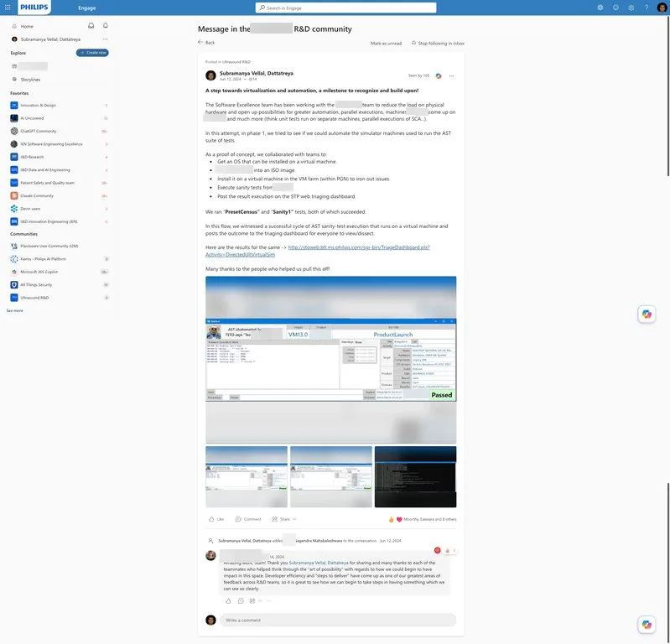This screenshot has height=644, width=670.
Task: Open I&D Research favorite
Action: tap(59, 157)
